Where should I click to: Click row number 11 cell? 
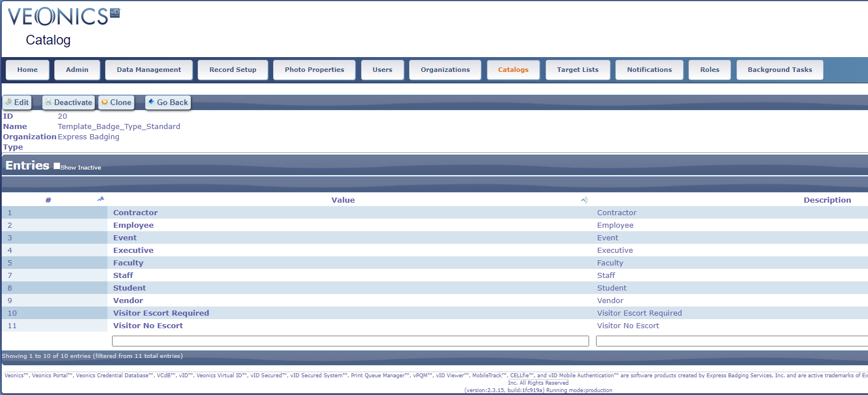point(54,325)
